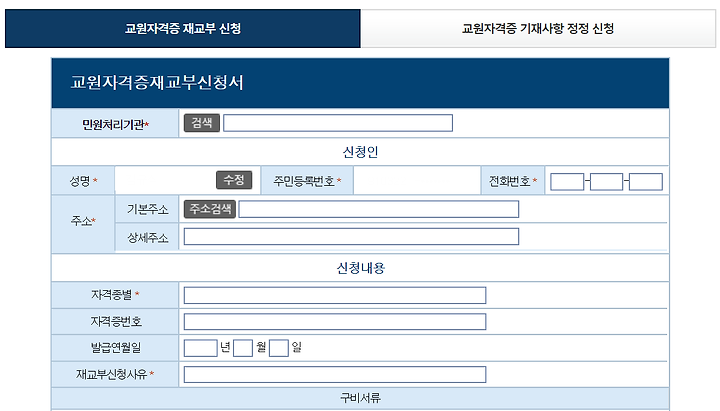Focus the 민원처리기관 text field
The height and width of the screenshot is (411, 720).
pos(338,123)
